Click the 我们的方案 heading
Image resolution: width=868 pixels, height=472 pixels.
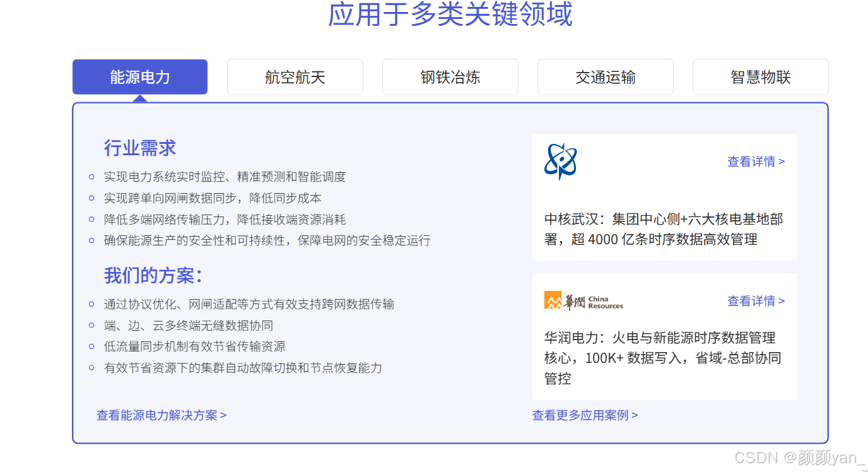(153, 276)
